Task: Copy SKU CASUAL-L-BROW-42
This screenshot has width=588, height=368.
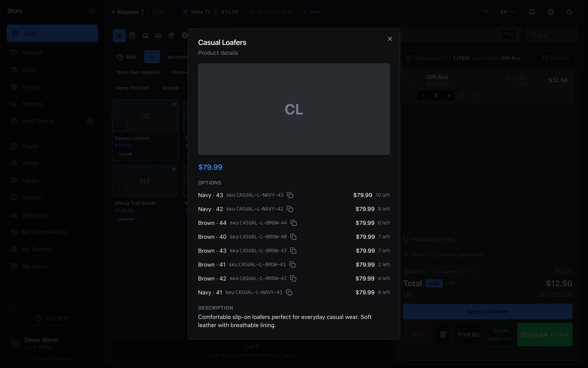Action: [293, 278]
